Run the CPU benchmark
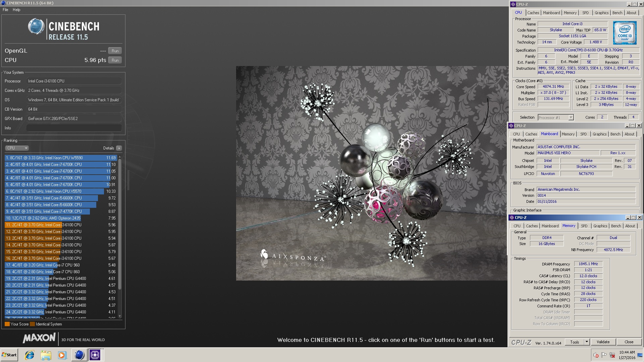The height and width of the screenshot is (362, 644). [115, 60]
